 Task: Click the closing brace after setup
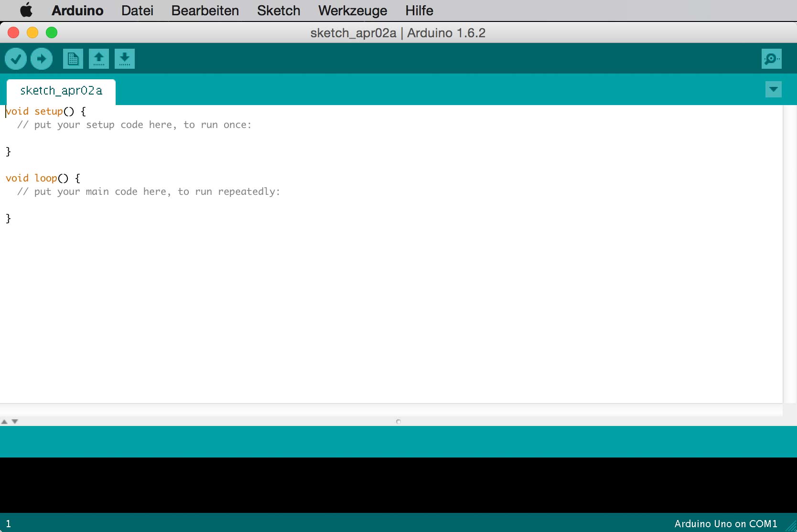[8, 151]
